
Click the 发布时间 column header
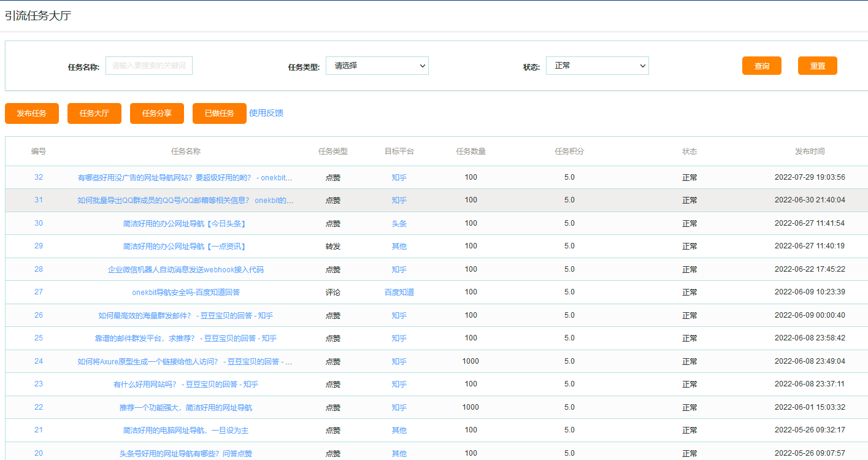(810, 151)
